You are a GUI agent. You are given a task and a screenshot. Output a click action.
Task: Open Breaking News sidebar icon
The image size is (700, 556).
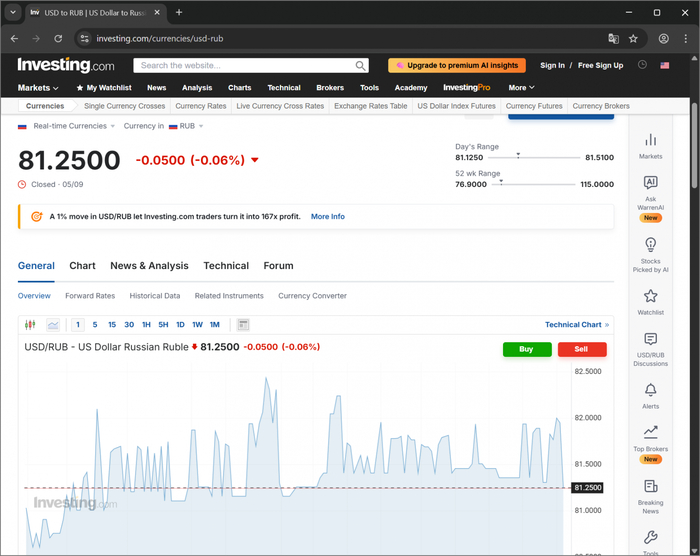pyautogui.click(x=650, y=486)
